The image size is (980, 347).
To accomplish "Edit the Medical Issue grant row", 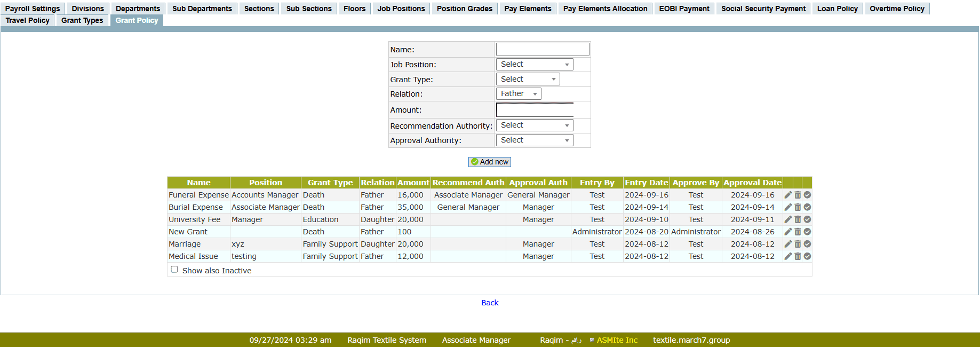I will click(788, 256).
